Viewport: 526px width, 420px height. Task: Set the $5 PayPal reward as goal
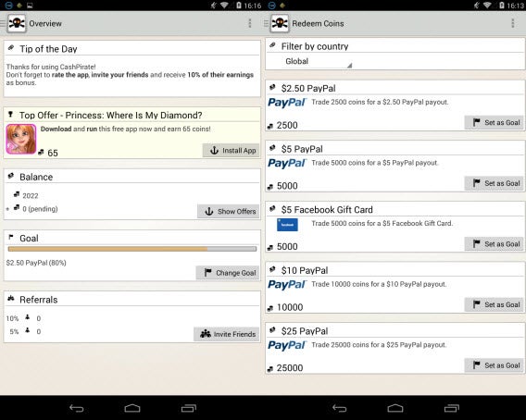494,183
